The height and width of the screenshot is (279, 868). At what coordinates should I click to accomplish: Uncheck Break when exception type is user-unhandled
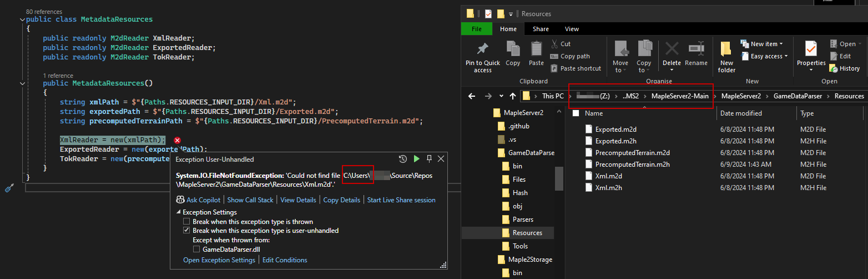pyautogui.click(x=187, y=231)
